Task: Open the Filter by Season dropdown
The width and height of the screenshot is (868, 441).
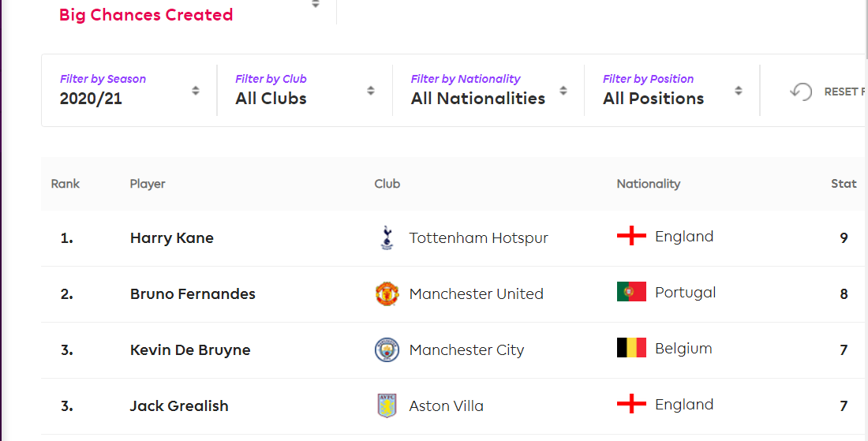Action: [x=129, y=90]
